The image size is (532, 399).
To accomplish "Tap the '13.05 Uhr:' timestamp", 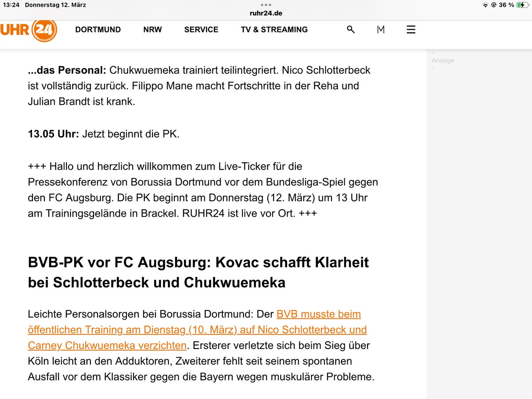I will [x=53, y=134].
